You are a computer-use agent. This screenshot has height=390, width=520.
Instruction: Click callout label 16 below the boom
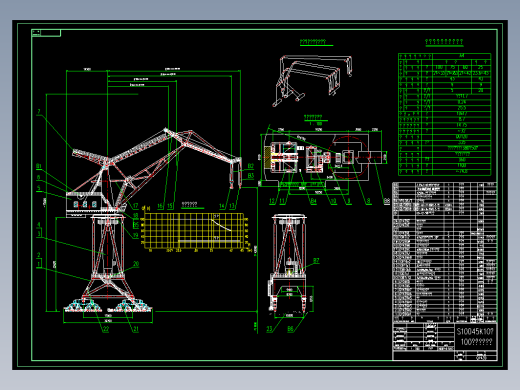[160, 206]
